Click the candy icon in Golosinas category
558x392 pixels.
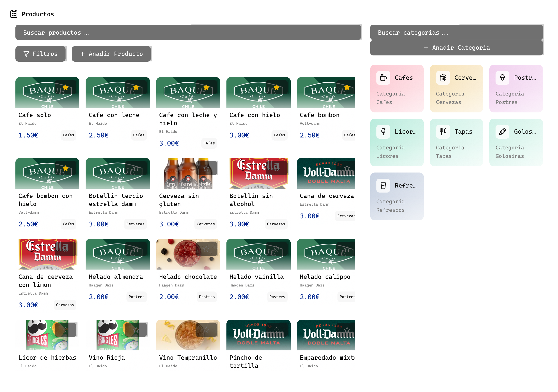click(502, 132)
